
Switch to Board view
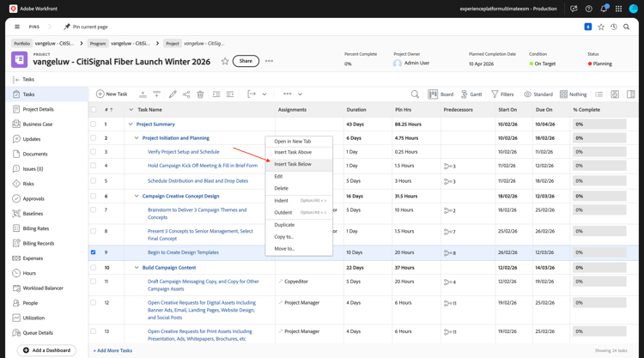pyautogui.click(x=441, y=94)
